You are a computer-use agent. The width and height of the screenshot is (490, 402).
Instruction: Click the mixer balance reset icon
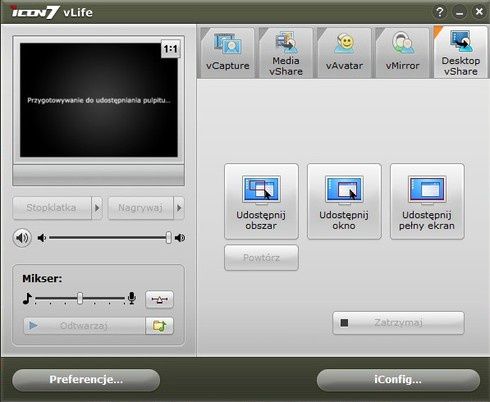click(x=159, y=299)
